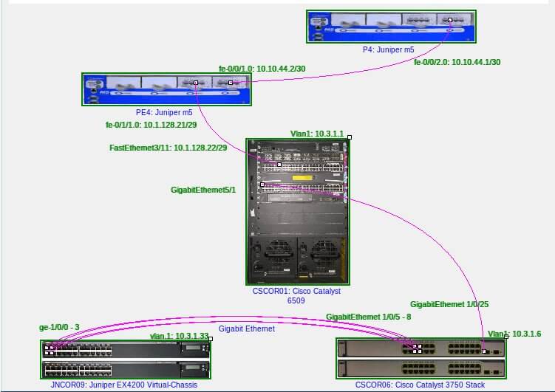Click the Vlan1 anchor square on CSCOR06
Viewport: 555px width, 392px height.
click(506, 337)
